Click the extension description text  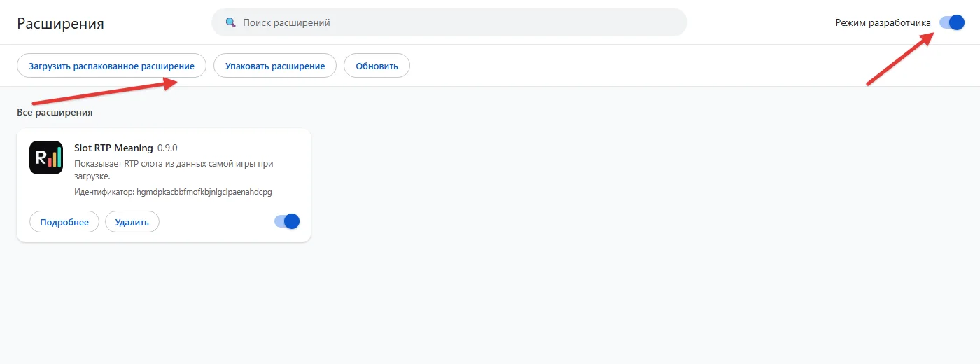(174, 170)
